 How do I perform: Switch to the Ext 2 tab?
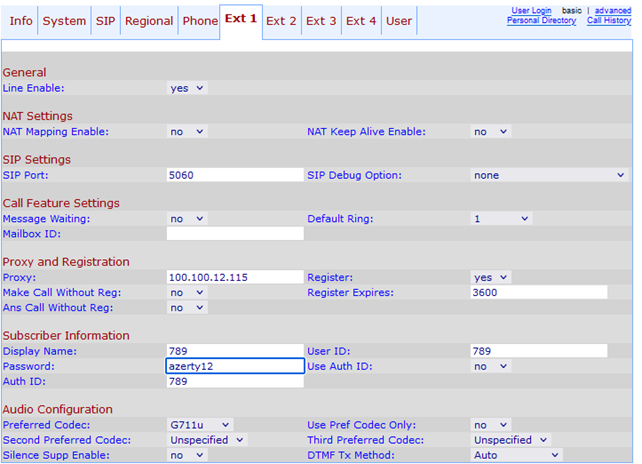coord(281,21)
